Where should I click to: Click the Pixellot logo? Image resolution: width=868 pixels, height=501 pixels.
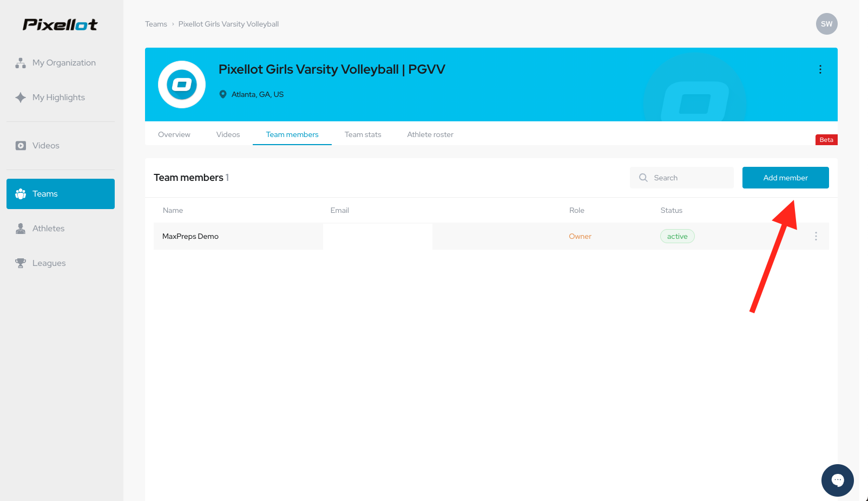coord(60,24)
